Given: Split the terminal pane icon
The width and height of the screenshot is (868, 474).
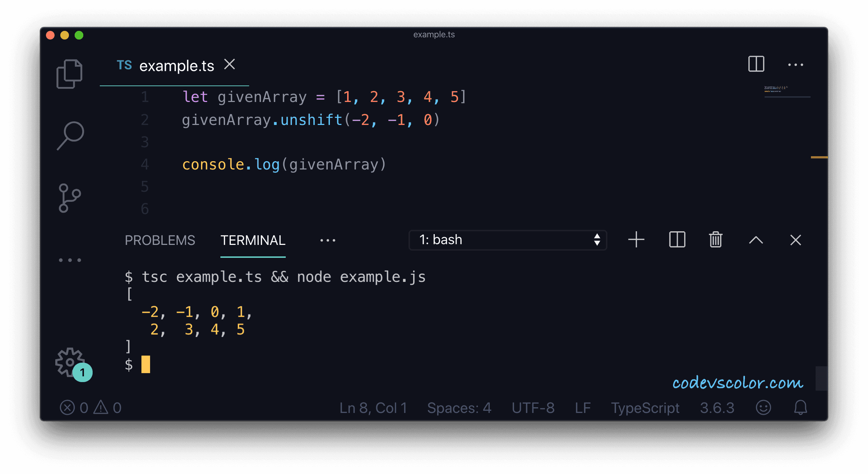Looking at the screenshot, I should coord(677,240).
